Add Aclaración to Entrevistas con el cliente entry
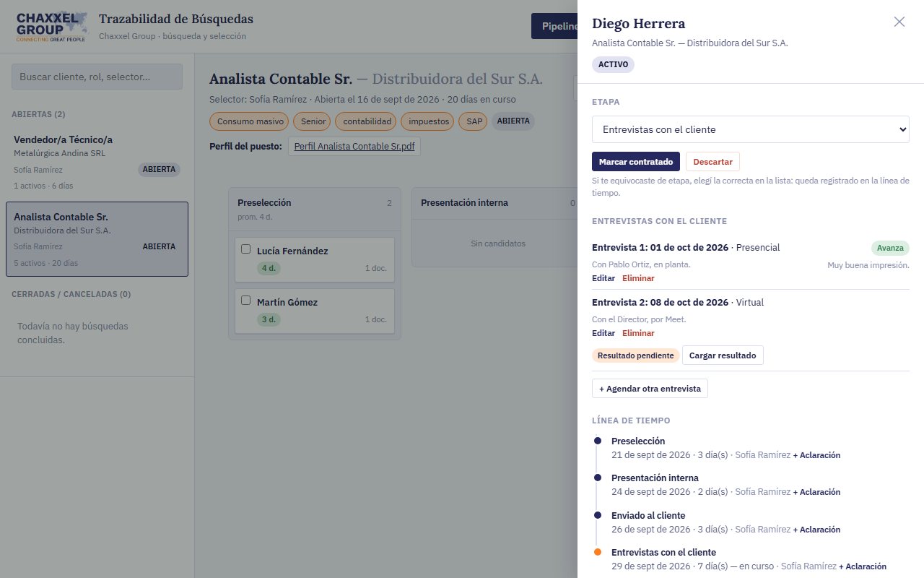The image size is (924, 578). click(863, 566)
